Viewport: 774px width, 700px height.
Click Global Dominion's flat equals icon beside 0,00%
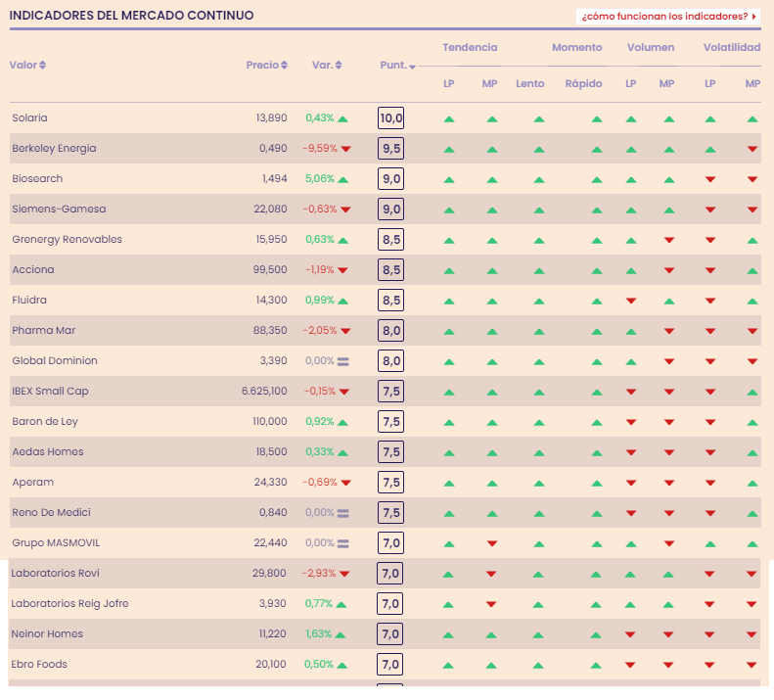343,361
